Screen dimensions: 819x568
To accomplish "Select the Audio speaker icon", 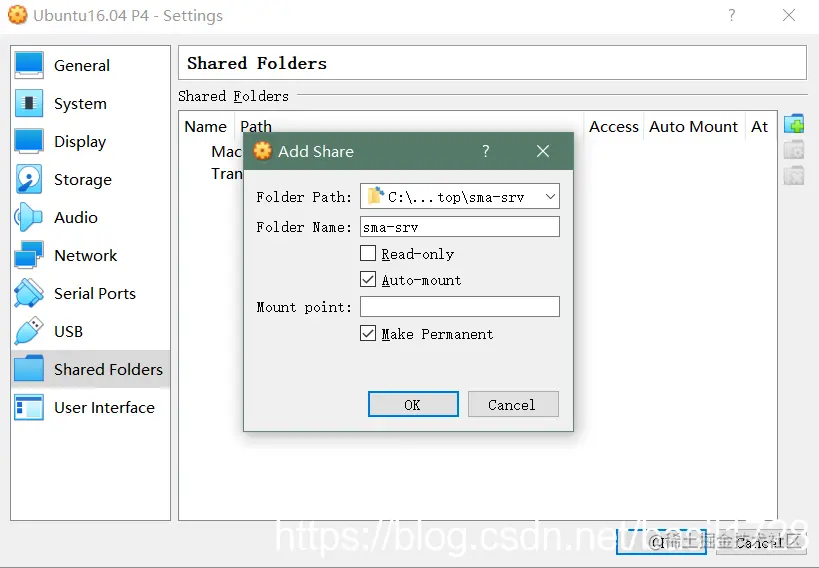I will (29, 217).
